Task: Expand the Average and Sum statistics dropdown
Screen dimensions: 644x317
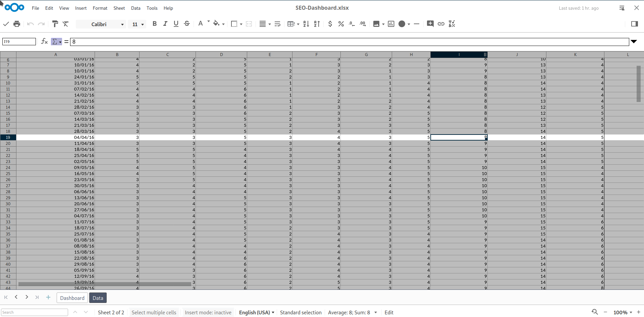Action: (376, 312)
